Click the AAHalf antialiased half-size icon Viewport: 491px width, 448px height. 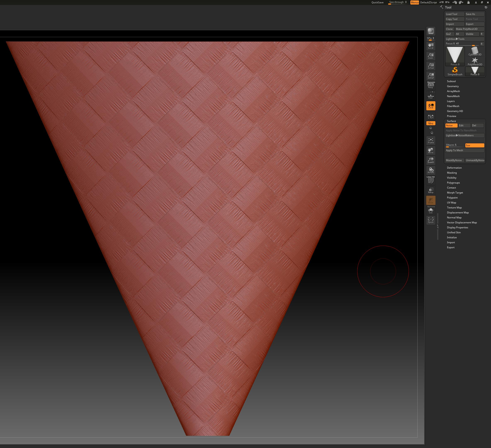pos(431,76)
